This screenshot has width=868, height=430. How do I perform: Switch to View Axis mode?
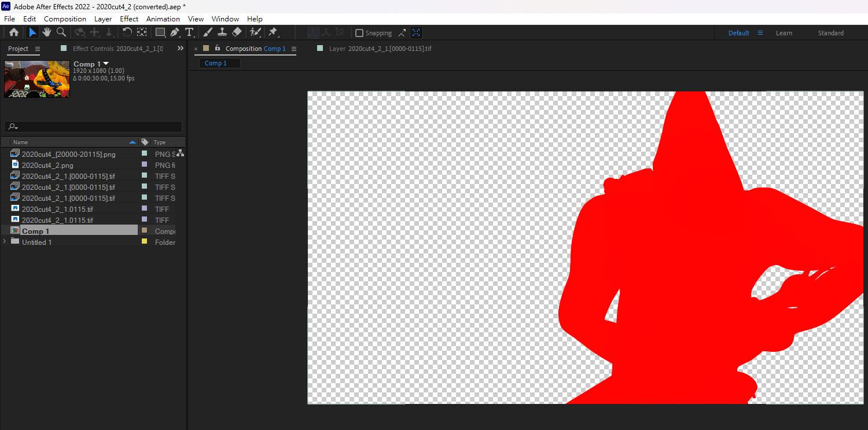click(340, 33)
